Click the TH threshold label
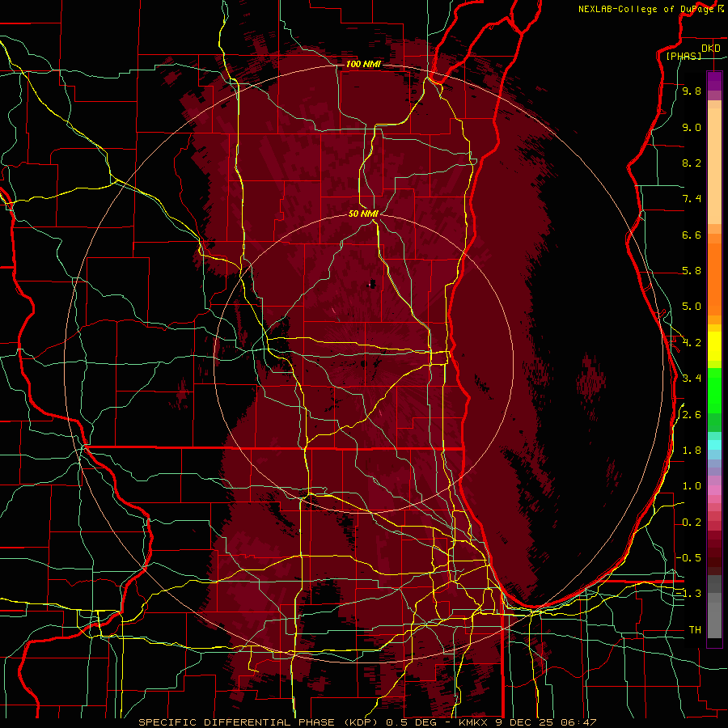Screen dimensions: 728x728 (x=695, y=630)
